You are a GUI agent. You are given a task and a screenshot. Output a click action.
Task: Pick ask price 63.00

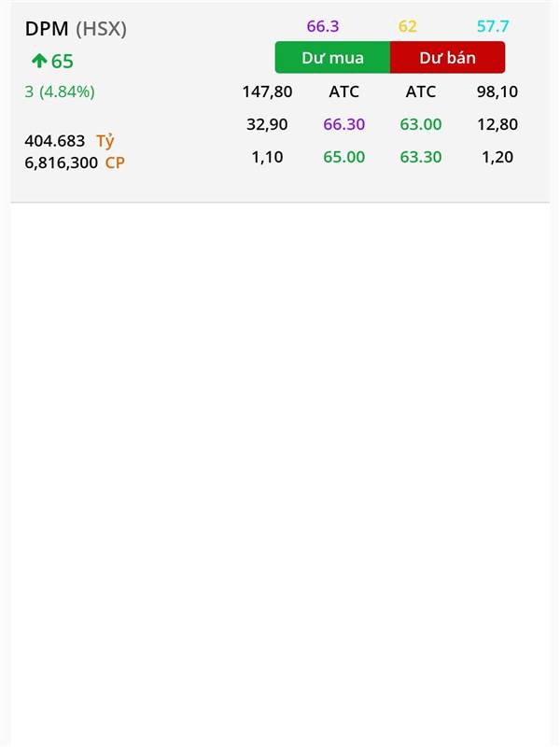421,124
